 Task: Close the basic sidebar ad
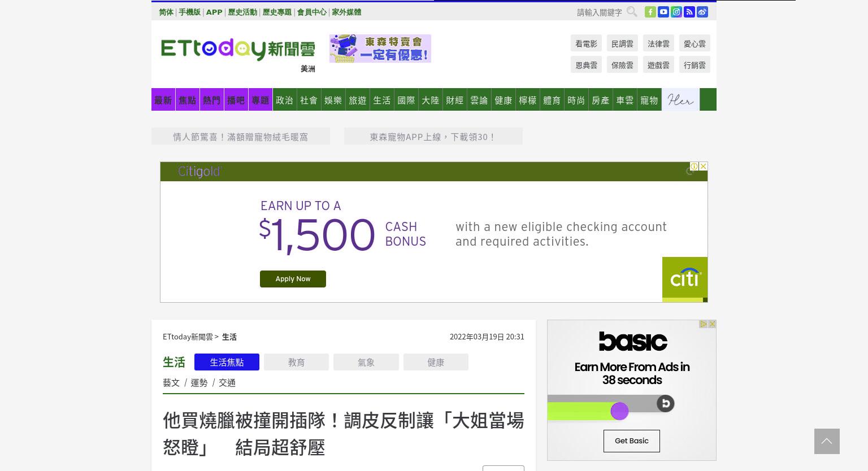(712, 324)
